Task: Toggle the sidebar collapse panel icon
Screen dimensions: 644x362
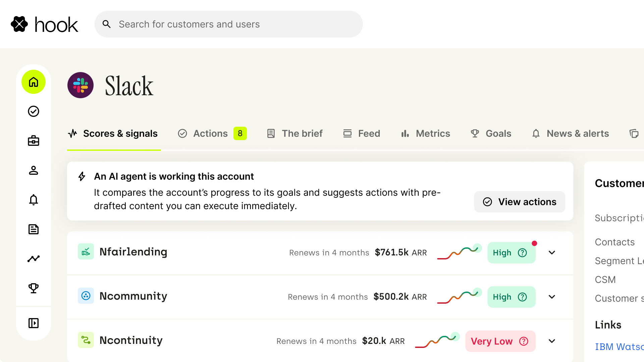Action: pyautogui.click(x=34, y=323)
